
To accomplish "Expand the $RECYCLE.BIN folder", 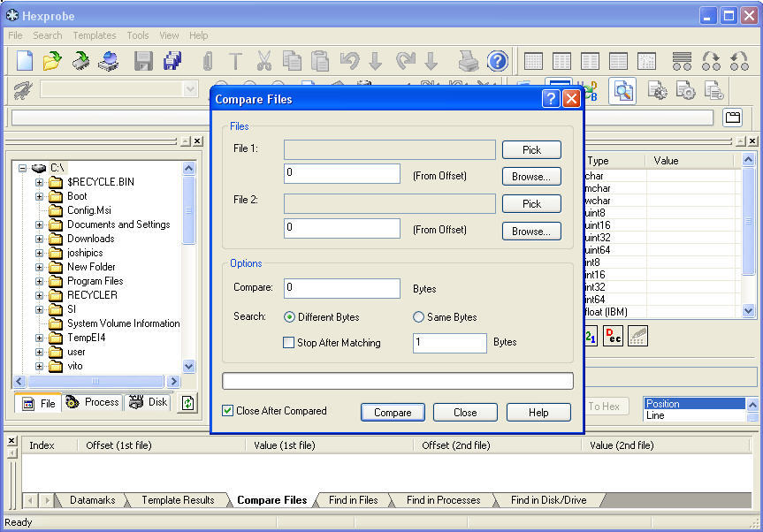I will pyautogui.click(x=40, y=182).
